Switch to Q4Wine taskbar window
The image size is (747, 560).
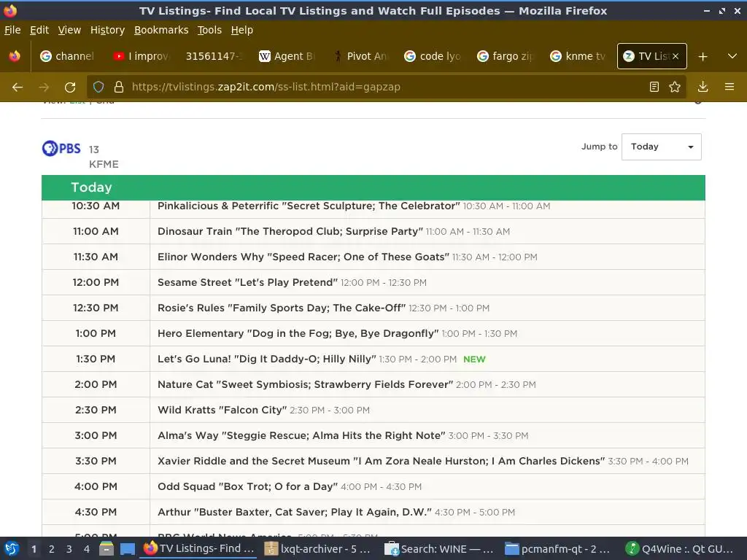pos(680,549)
